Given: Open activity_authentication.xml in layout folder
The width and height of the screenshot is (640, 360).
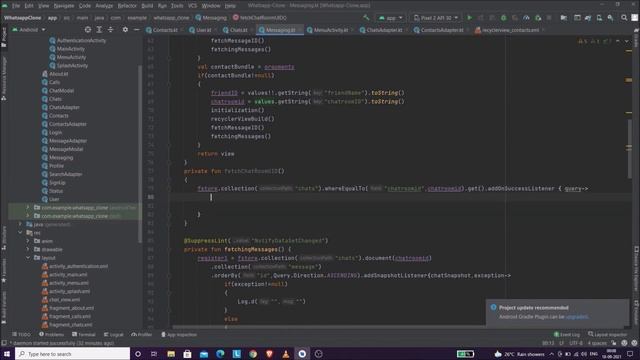Looking at the screenshot, I should (x=78, y=266).
